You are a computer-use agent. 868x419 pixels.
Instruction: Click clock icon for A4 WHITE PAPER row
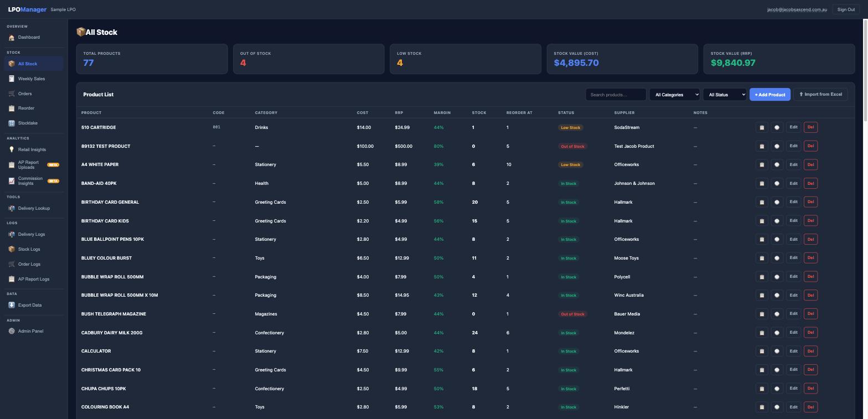pos(777,164)
